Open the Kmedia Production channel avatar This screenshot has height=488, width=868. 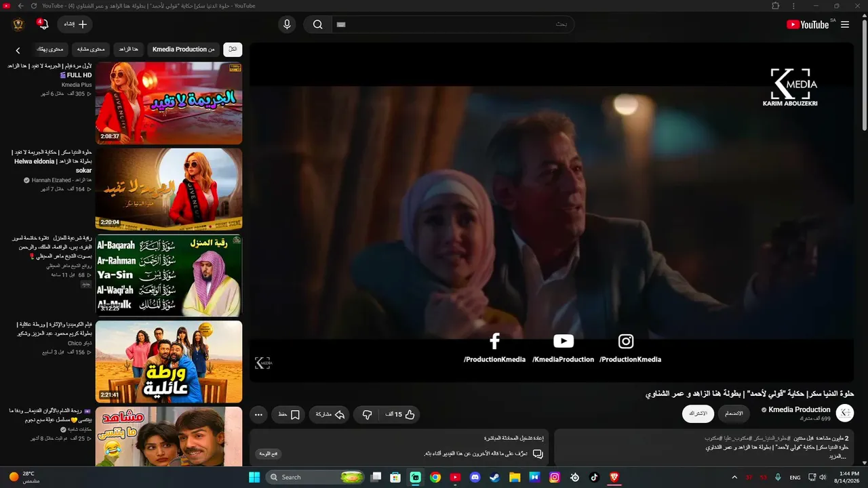[x=845, y=413]
